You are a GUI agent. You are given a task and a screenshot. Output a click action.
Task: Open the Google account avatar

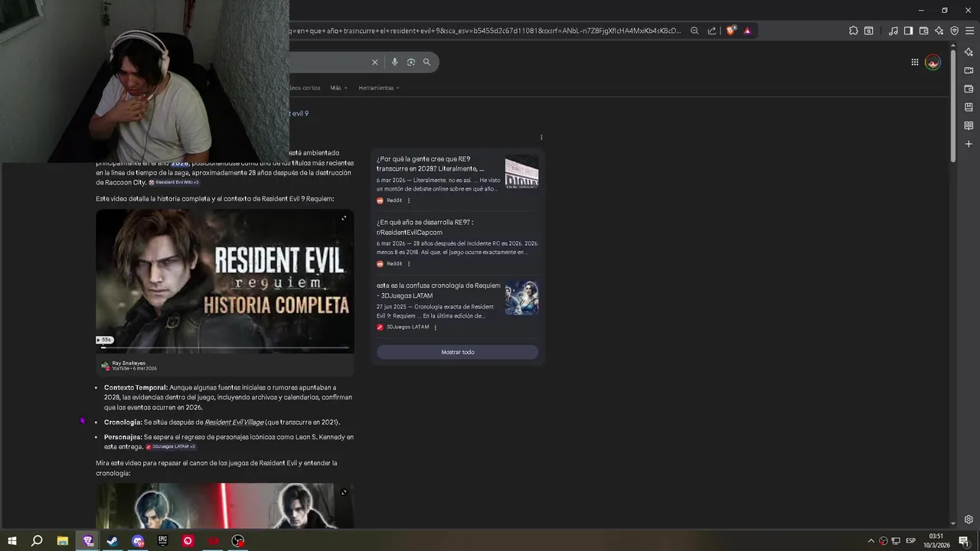(x=933, y=62)
